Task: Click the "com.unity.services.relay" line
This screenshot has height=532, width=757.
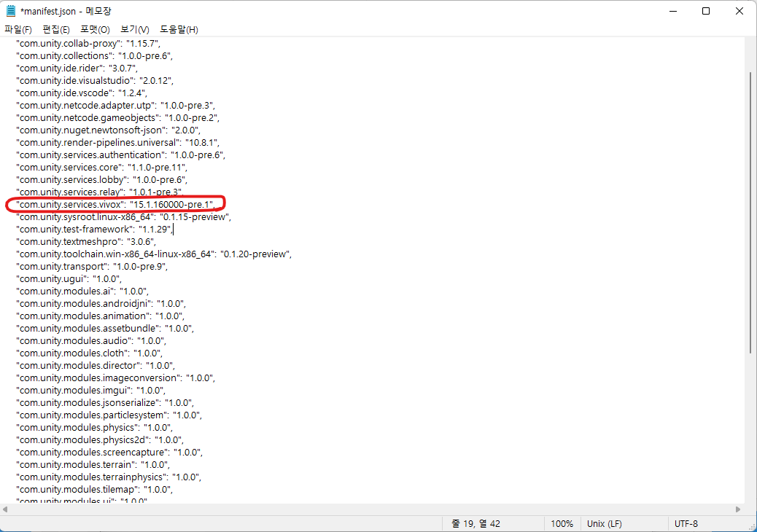Action: (x=100, y=192)
